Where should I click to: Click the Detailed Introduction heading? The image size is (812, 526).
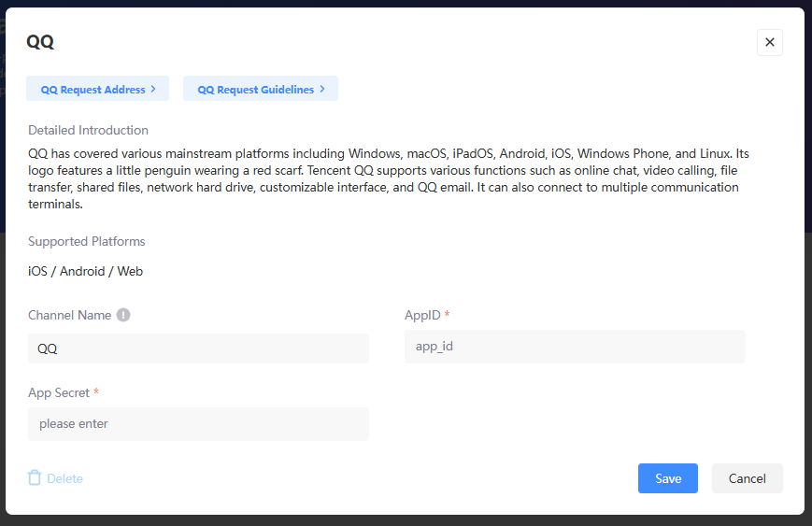click(88, 130)
